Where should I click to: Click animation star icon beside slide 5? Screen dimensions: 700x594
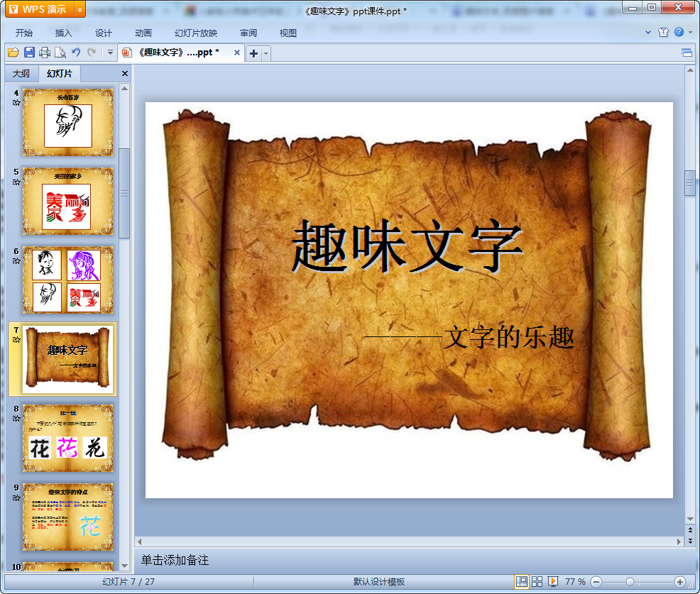pyautogui.click(x=16, y=182)
